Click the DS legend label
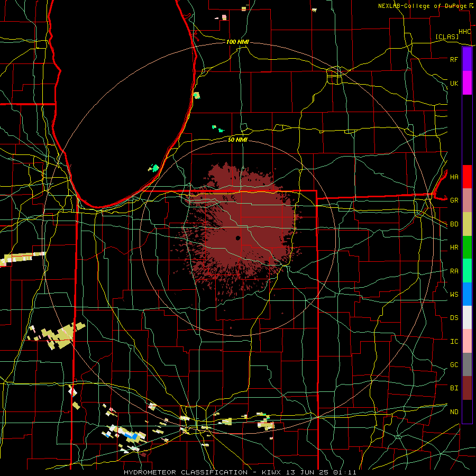Viewport: 476px width, 476px height. click(454, 318)
